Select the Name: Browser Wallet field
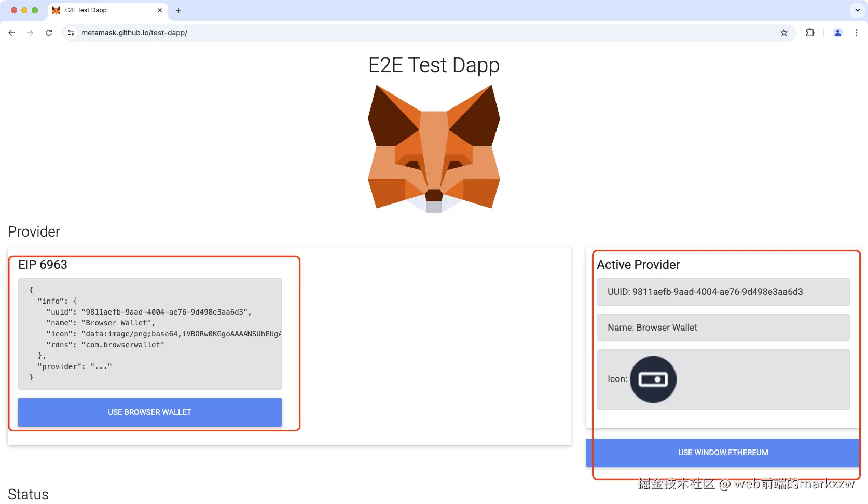 (723, 328)
